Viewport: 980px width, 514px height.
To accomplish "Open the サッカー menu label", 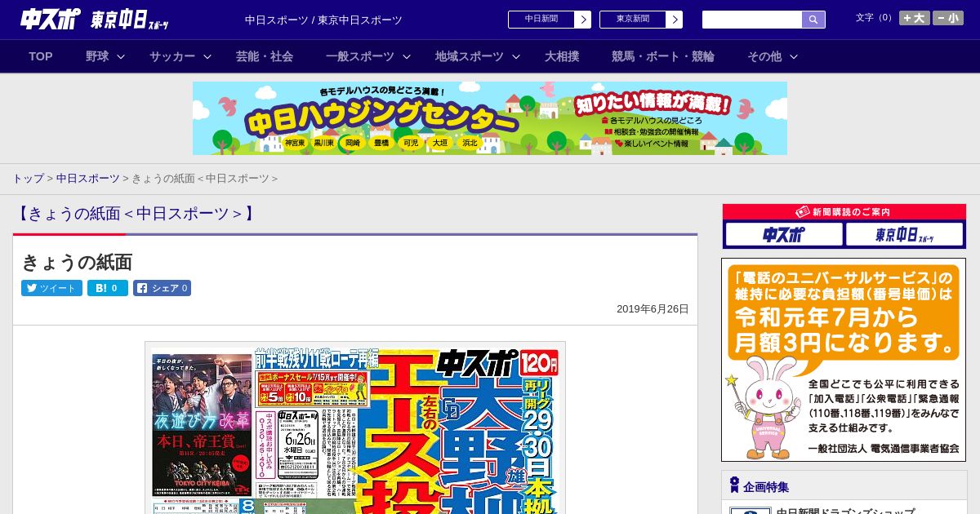I will [172, 56].
